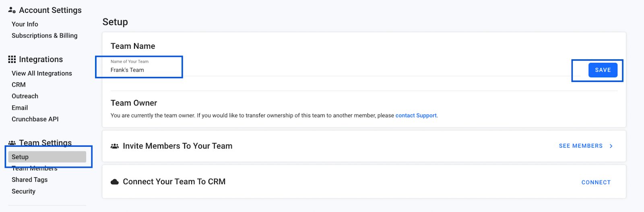Image resolution: width=644 pixels, height=212 pixels.
Task: Open Your Info settings page
Action: coord(25,24)
